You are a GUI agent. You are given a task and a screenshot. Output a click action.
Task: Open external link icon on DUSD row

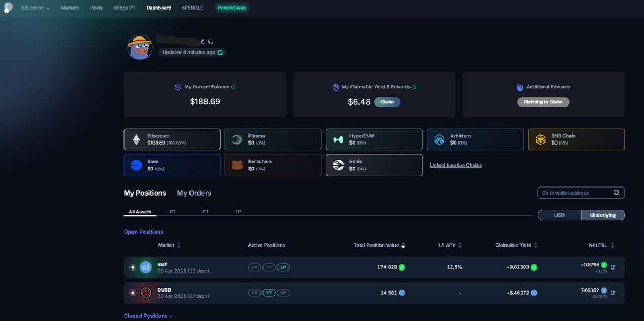click(613, 293)
